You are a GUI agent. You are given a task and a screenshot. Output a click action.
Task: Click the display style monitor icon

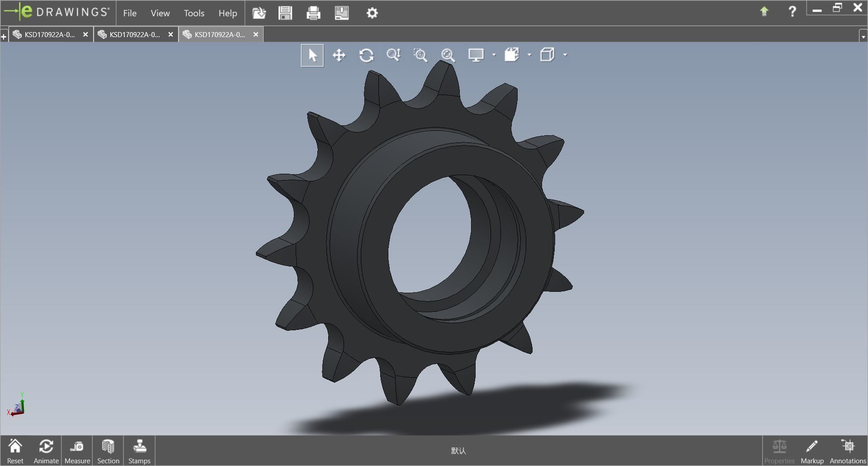click(x=476, y=55)
